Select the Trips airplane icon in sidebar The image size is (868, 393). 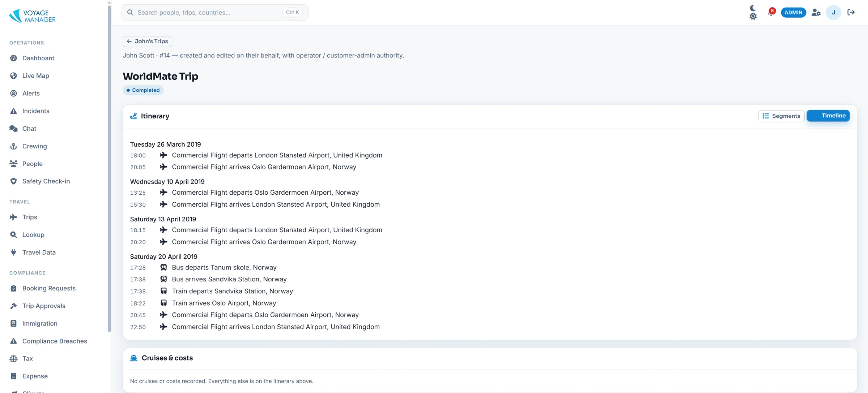pos(13,217)
